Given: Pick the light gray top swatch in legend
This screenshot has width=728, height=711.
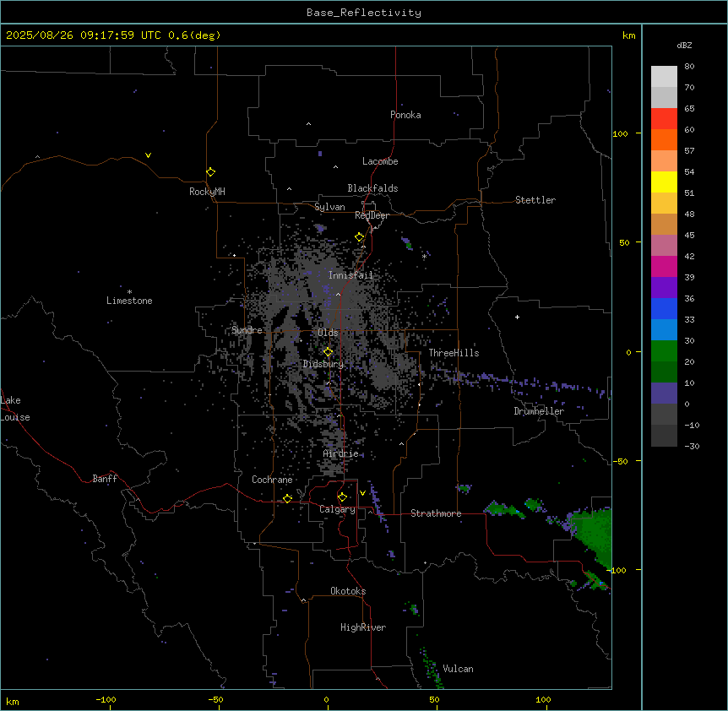Looking at the screenshot, I should click(664, 77).
